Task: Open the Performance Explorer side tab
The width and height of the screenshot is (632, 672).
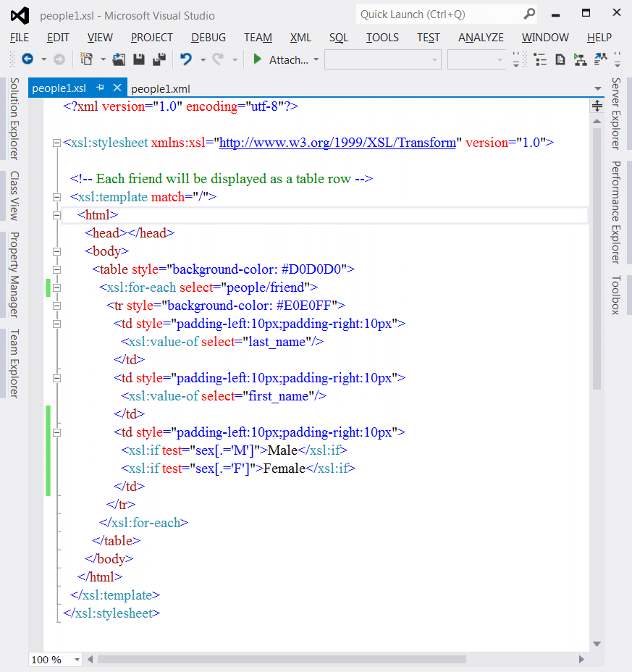Action: coord(616,212)
